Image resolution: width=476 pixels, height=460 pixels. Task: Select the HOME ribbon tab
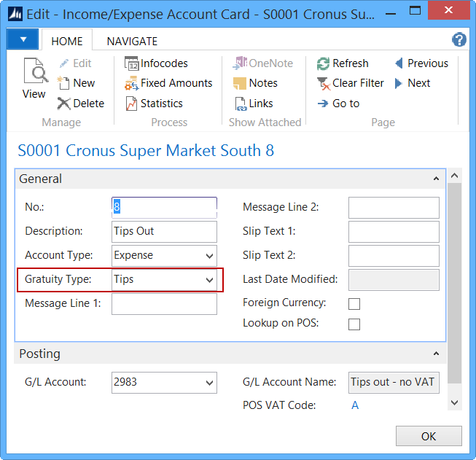click(67, 41)
